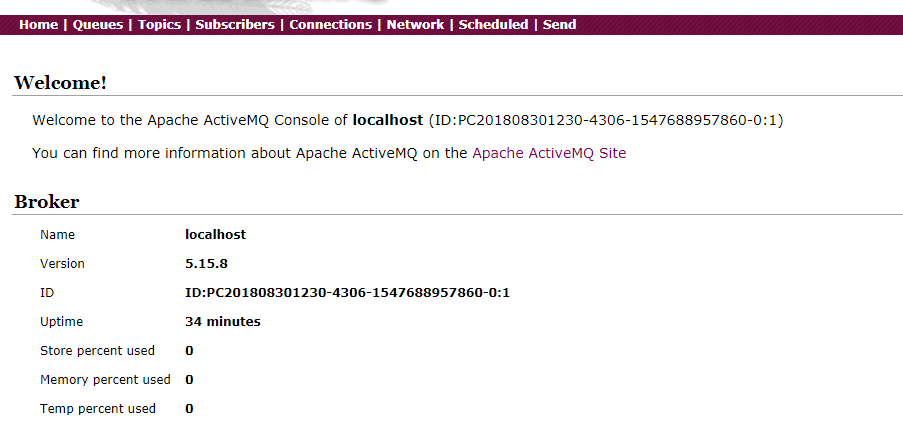This screenshot has width=903, height=424.
Task: Open the Send message page
Action: pos(560,25)
